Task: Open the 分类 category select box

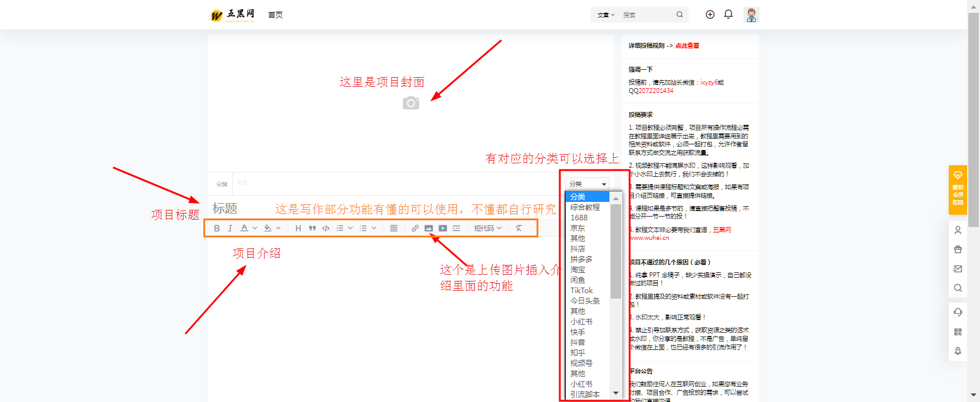Action: tap(587, 184)
